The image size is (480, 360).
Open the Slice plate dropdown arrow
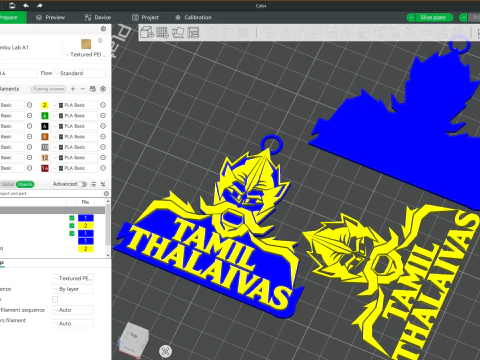pos(411,17)
